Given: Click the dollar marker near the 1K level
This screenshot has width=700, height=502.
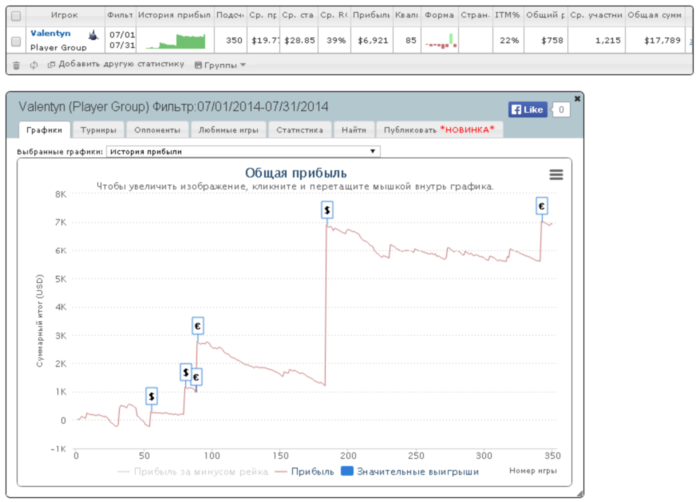Looking at the screenshot, I should click(x=152, y=396).
